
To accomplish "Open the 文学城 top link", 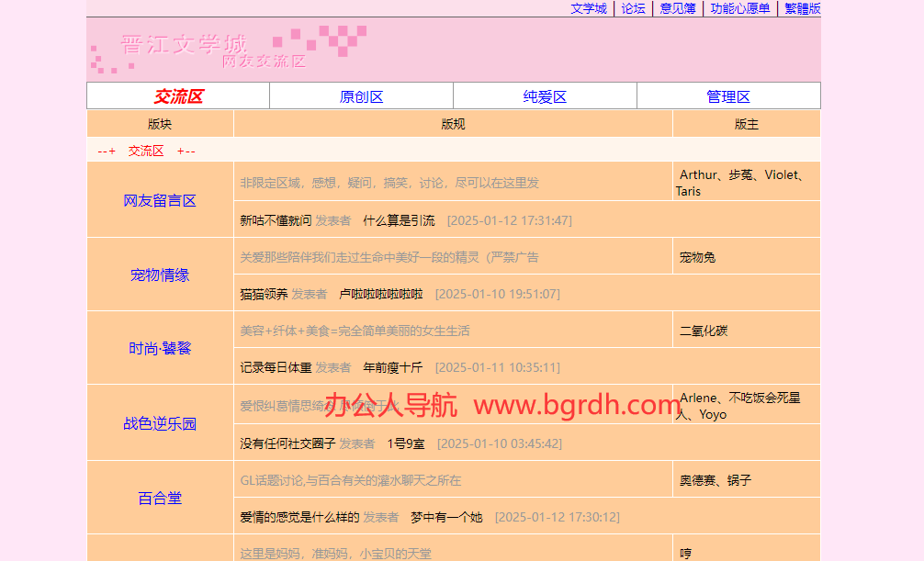I will coord(588,8).
